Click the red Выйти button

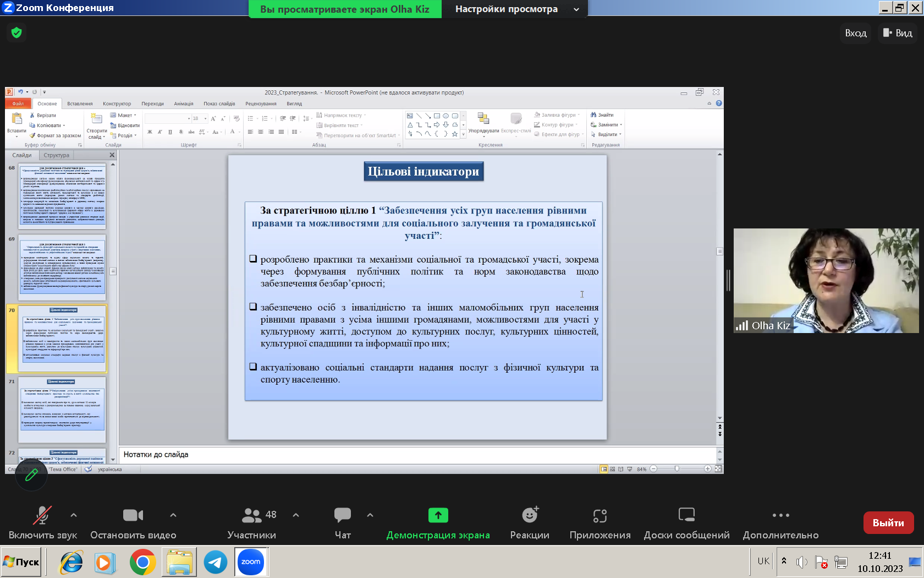point(888,523)
